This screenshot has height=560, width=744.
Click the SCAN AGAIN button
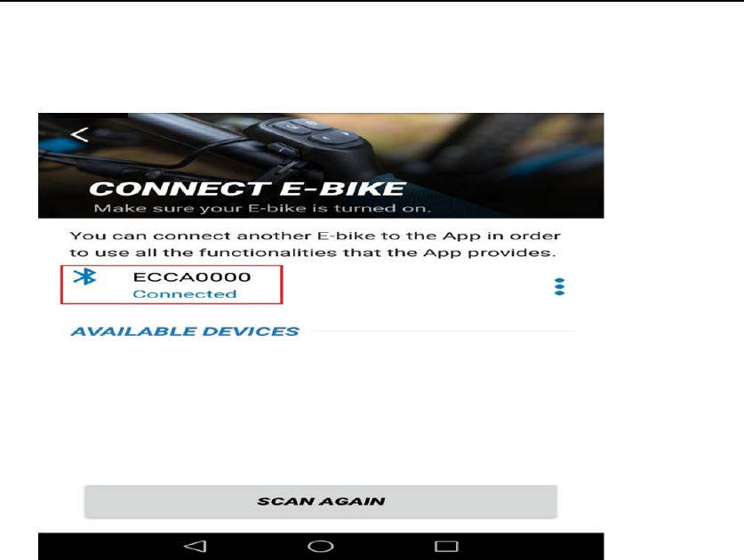coord(321,501)
